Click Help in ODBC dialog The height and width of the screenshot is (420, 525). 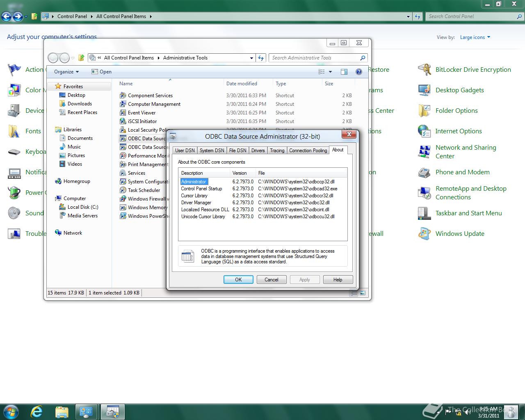(338, 280)
